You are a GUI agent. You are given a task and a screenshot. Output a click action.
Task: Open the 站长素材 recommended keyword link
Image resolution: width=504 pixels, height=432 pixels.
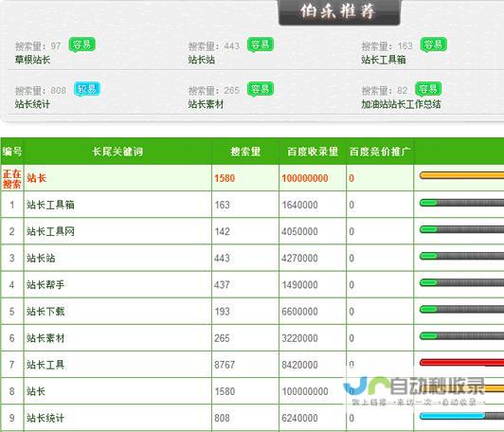(x=206, y=104)
